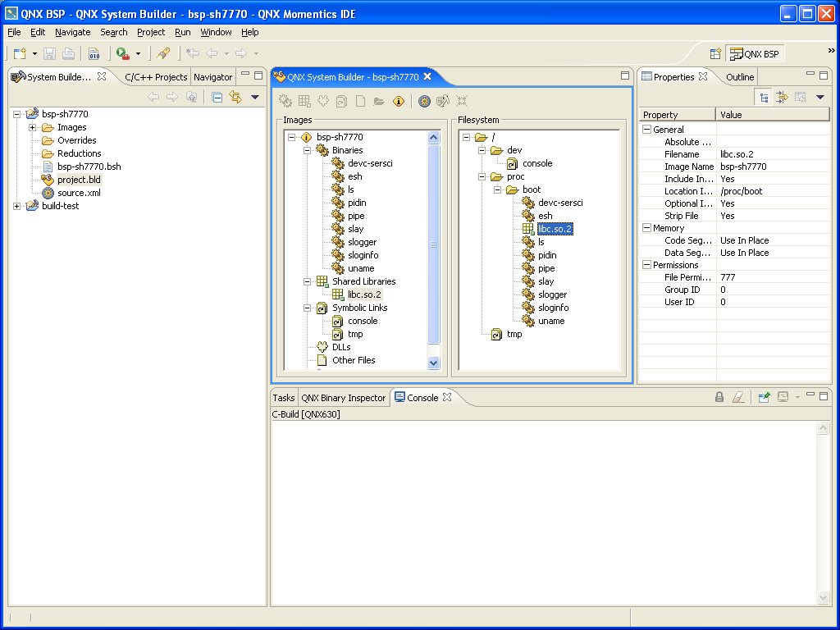
Task: Select project.bld in the project tree
Action: 79,180
